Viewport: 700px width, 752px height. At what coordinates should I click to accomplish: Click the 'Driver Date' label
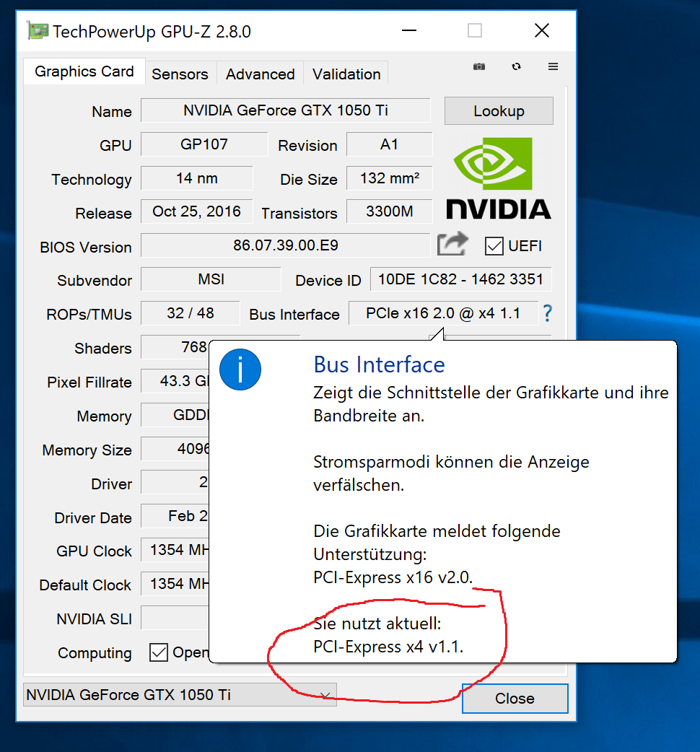93,518
